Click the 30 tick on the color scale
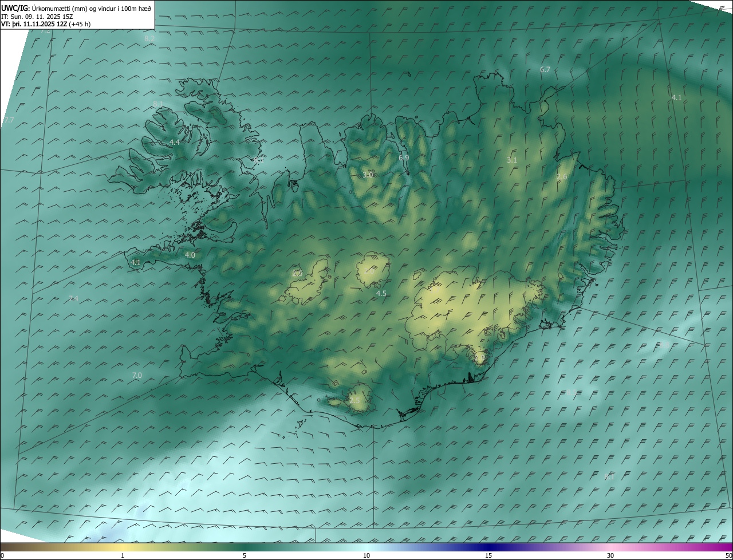Viewport: 733px width, 560px height. (610, 555)
